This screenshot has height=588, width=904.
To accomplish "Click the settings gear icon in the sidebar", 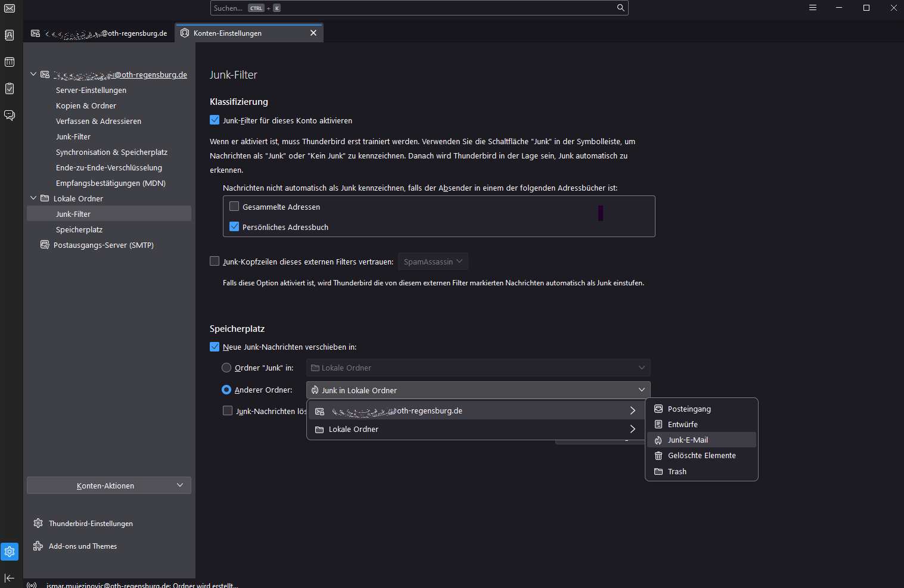I will pyautogui.click(x=10, y=552).
